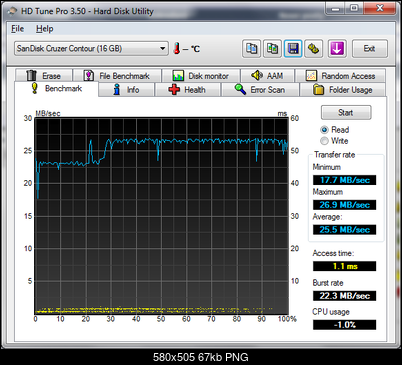Switch to the Health tab
Viewport: 402px width, 365px height.
188,90
